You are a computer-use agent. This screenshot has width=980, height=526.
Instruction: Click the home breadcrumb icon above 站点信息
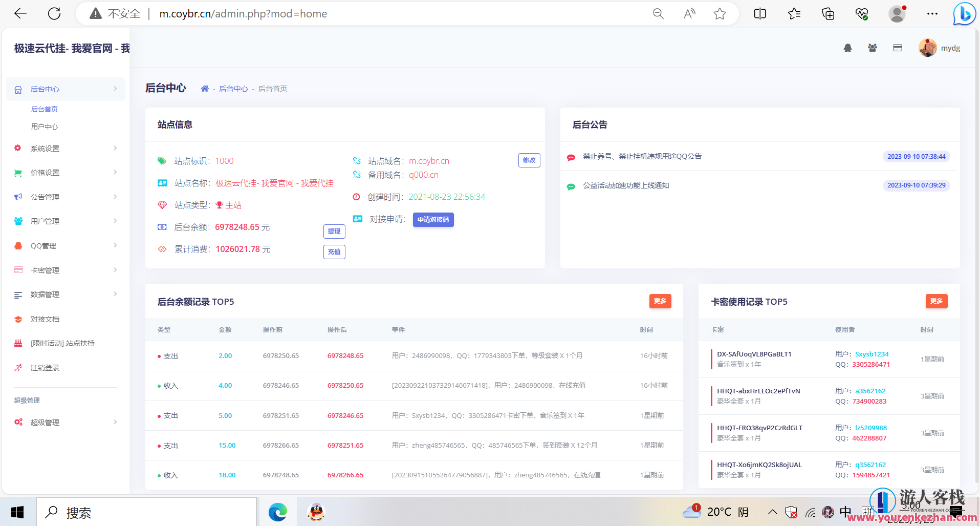point(205,88)
